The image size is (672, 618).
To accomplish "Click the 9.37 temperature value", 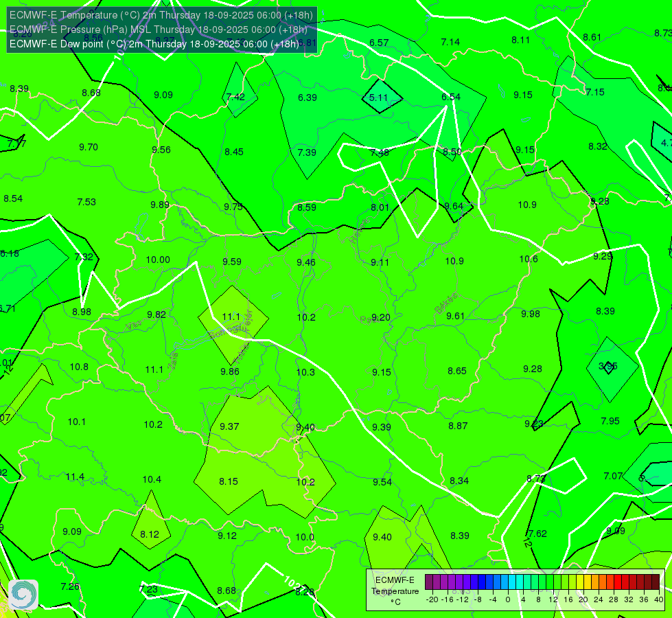I will point(229,426).
